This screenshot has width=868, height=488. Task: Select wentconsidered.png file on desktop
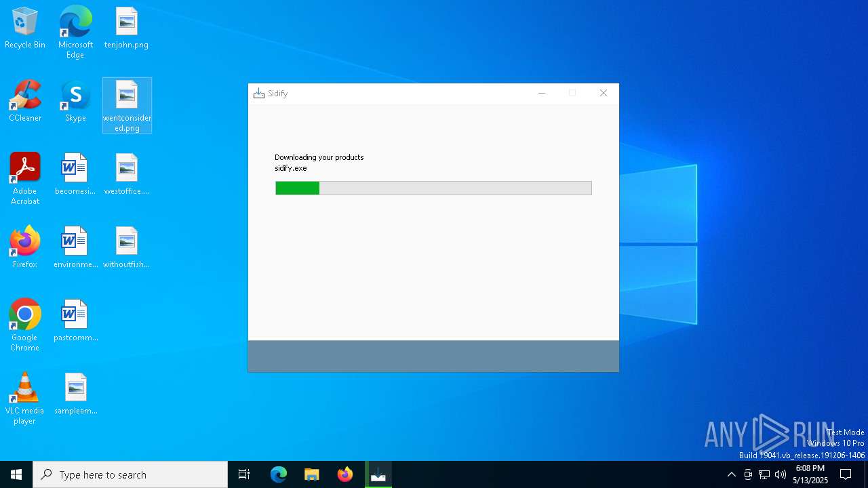pos(127,106)
